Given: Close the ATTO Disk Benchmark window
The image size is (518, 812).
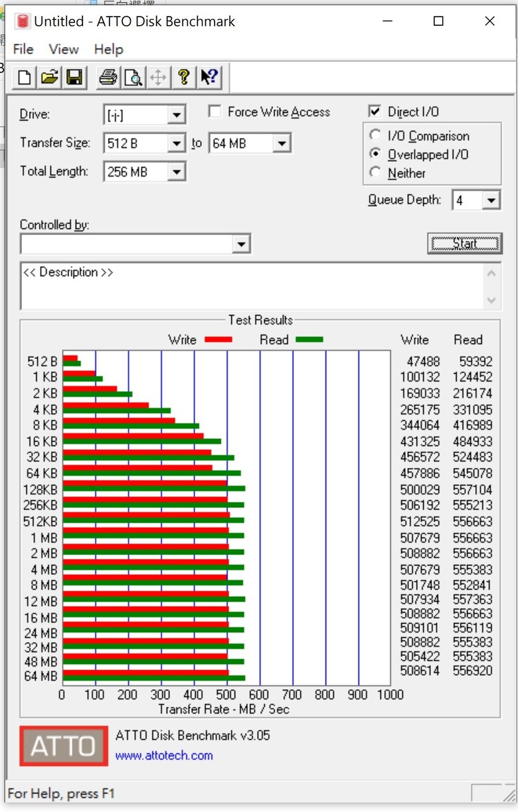Looking at the screenshot, I should pos(489,21).
